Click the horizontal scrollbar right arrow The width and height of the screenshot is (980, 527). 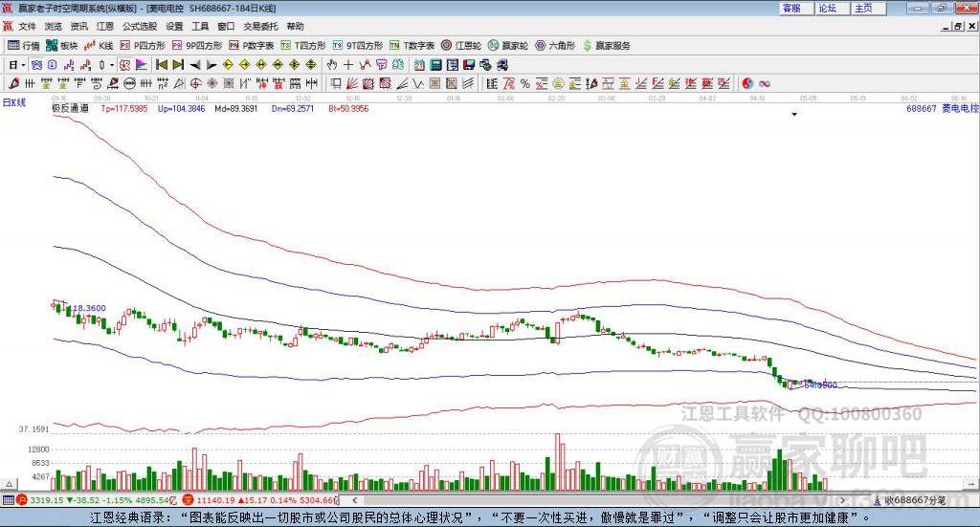tap(842, 500)
